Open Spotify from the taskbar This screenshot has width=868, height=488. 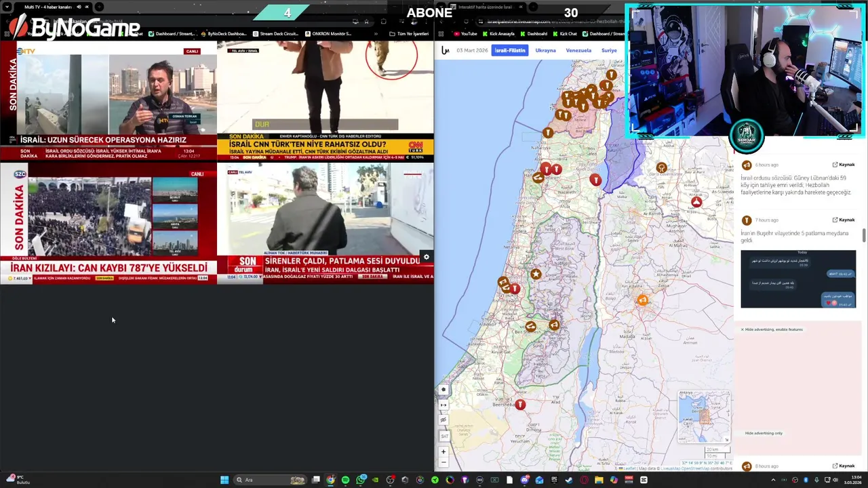click(345, 480)
